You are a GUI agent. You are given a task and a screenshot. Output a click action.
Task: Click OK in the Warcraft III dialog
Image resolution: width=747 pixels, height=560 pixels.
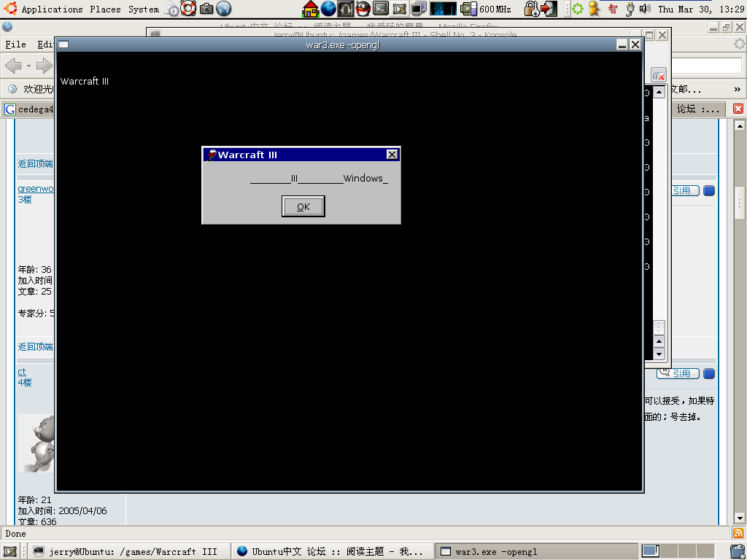click(303, 206)
